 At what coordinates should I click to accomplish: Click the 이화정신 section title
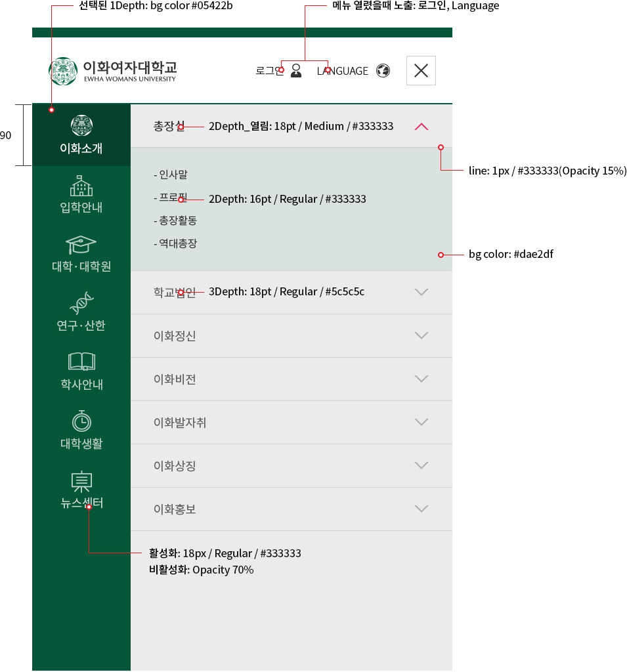[x=175, y=336]
